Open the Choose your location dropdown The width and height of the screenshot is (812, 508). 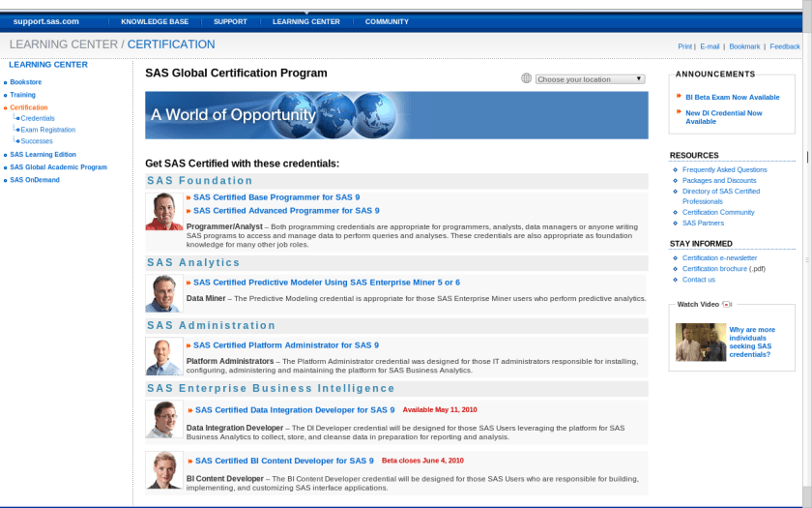[x=590, y=79]
